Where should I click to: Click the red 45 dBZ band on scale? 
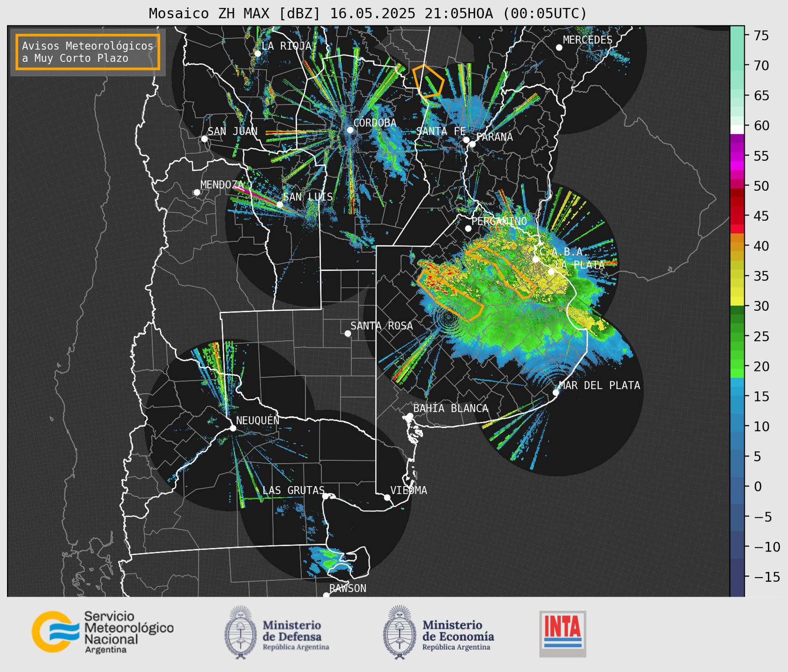click(x=737, y=216)
